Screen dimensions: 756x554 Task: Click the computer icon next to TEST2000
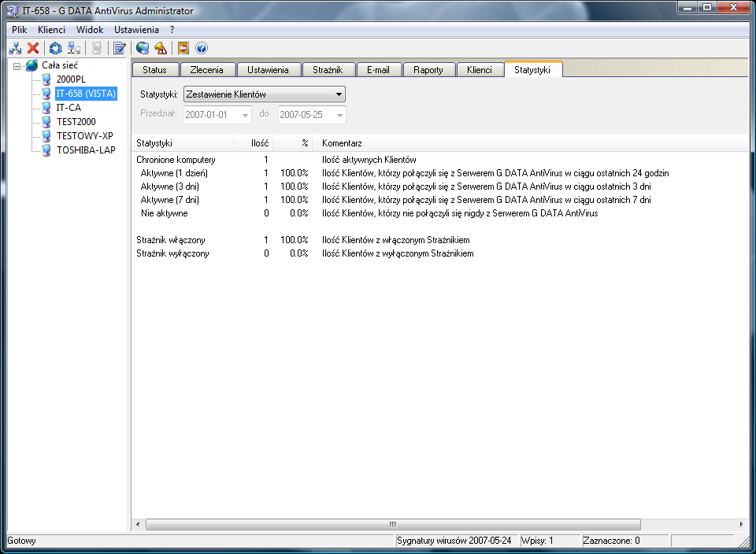click(x=46, y=122)
